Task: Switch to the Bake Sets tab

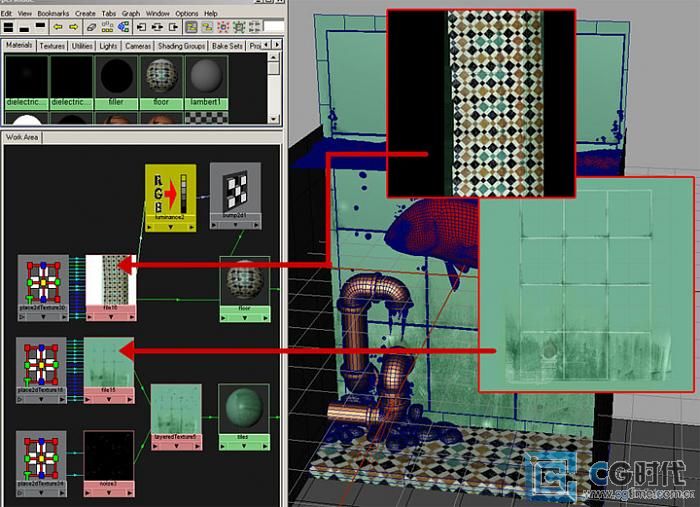Action: coord(227,46)
